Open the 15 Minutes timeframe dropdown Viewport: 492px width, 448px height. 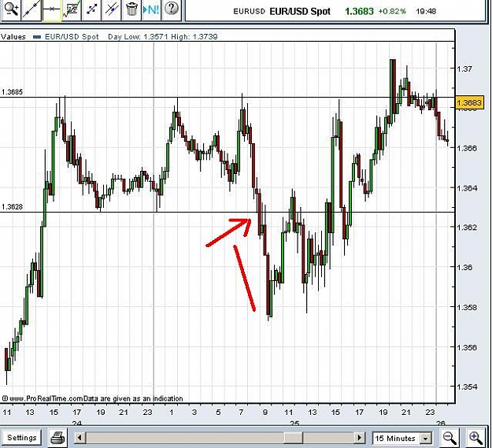(x=402, y=438)
